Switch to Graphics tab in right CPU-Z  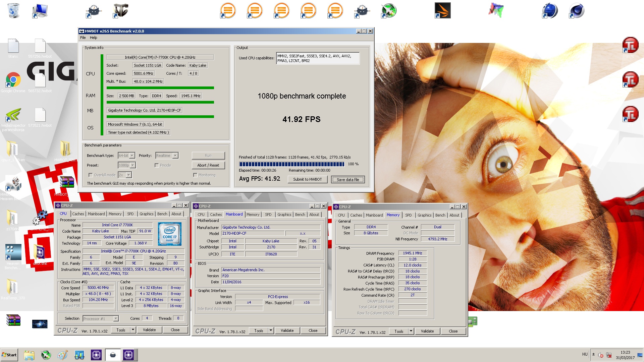point(424,215)
